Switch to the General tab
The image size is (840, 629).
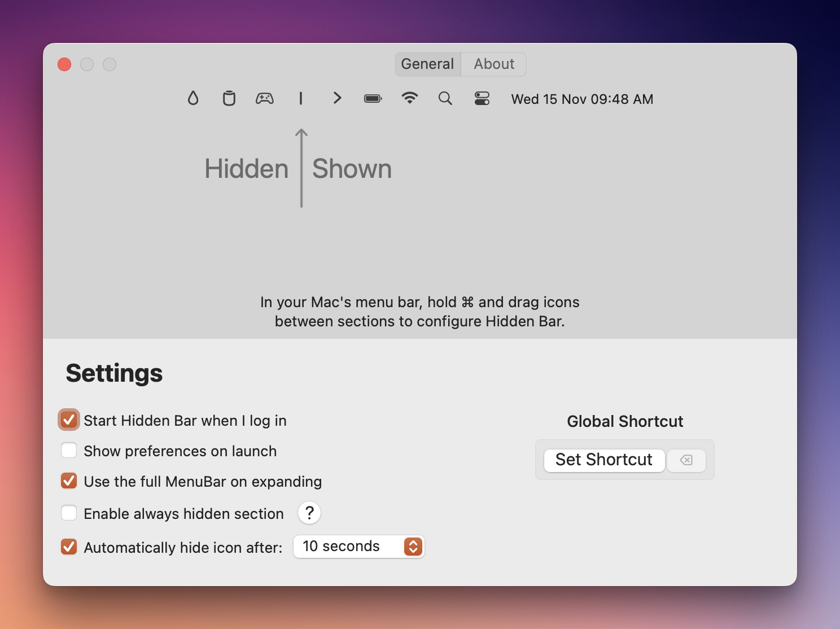427,64
